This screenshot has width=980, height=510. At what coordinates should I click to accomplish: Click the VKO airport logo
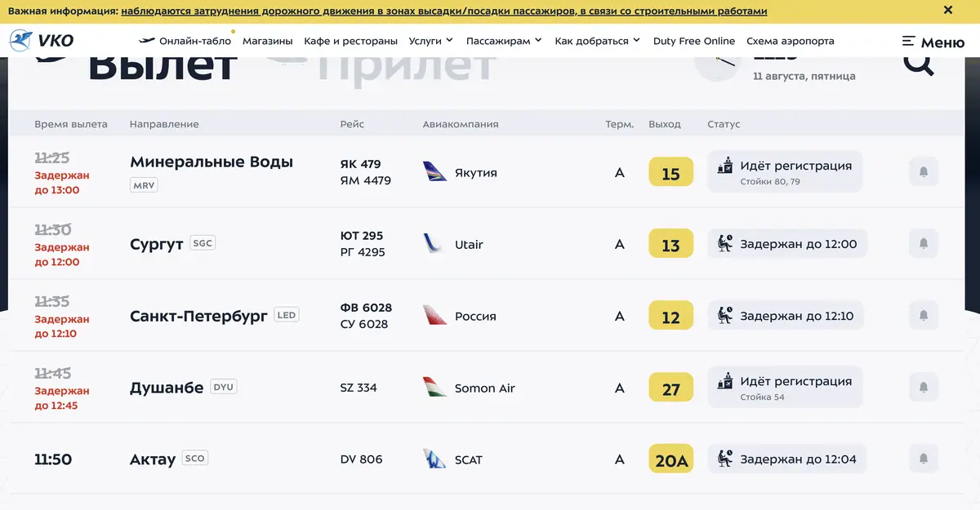42,41
